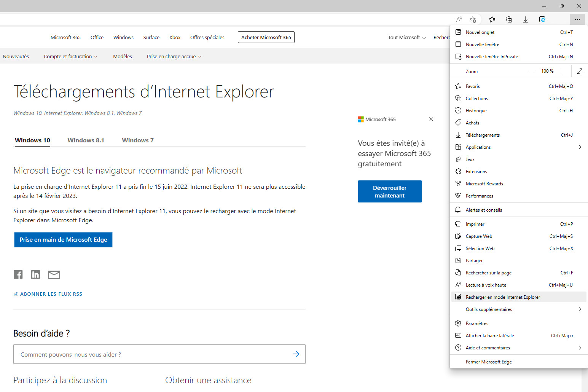
Task: Click Prise en main de Microsoft Edge
Action: pyautogui.click(x=63, y=240)
